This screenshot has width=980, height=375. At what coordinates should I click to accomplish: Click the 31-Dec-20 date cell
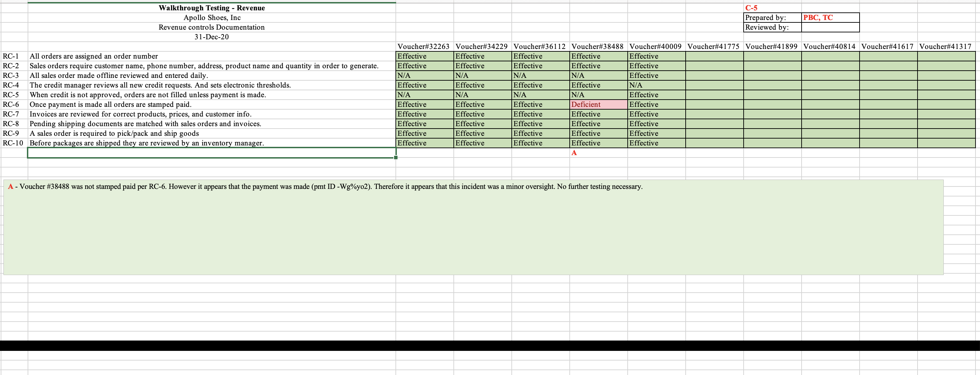click(212, 37)
